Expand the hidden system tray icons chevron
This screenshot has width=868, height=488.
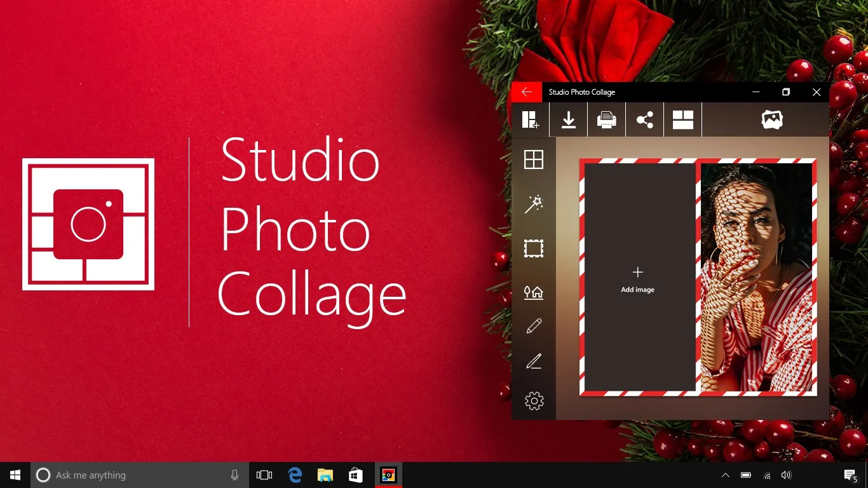click(726, 475)
